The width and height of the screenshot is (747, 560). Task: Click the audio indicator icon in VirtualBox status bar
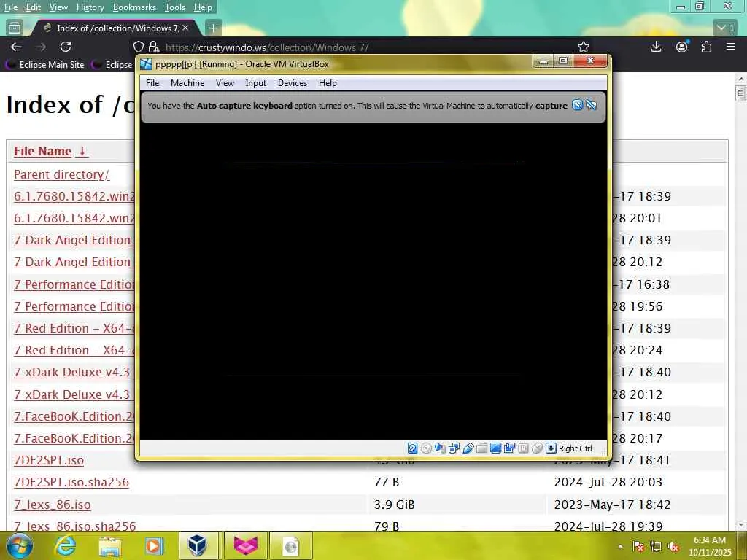440,448
